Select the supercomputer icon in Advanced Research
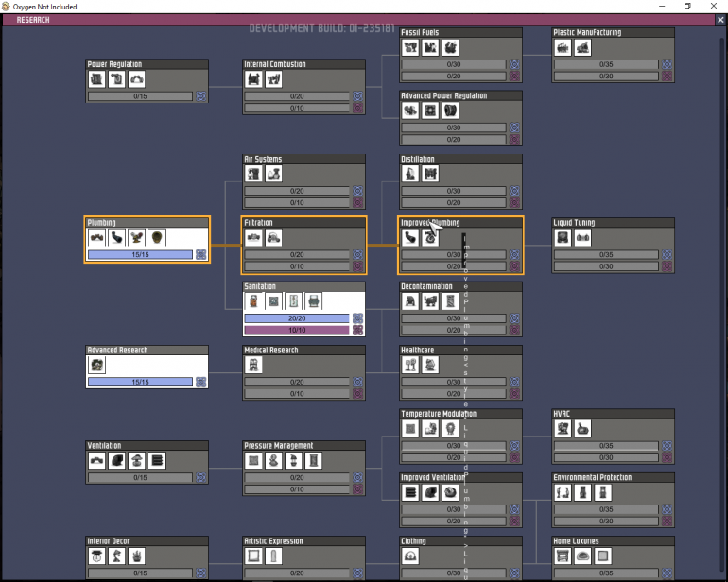 [97, 365]
